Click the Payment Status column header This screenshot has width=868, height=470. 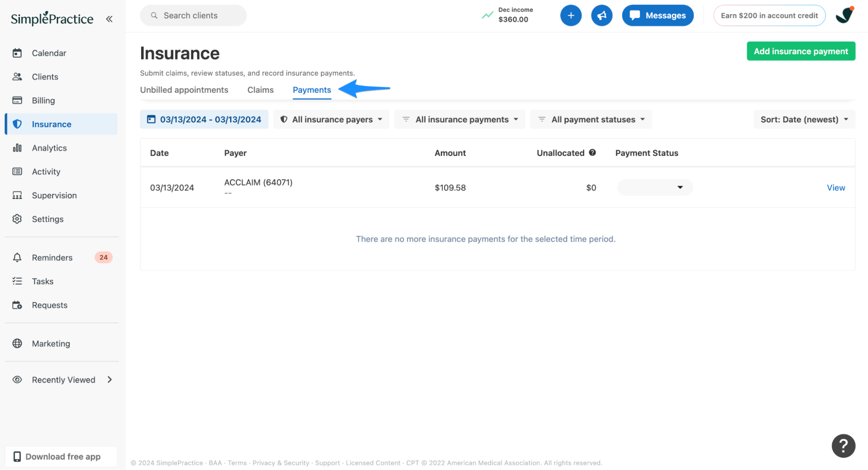tap(647, 153)
